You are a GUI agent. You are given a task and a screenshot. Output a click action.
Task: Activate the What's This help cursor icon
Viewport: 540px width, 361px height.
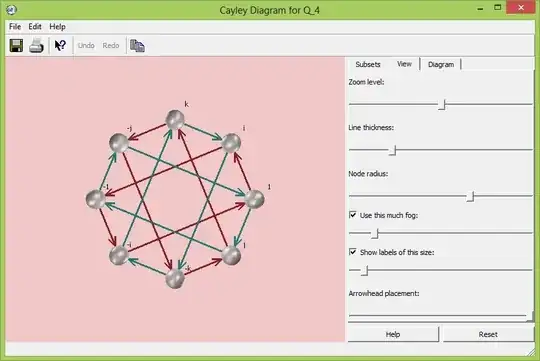coord(60,45)
